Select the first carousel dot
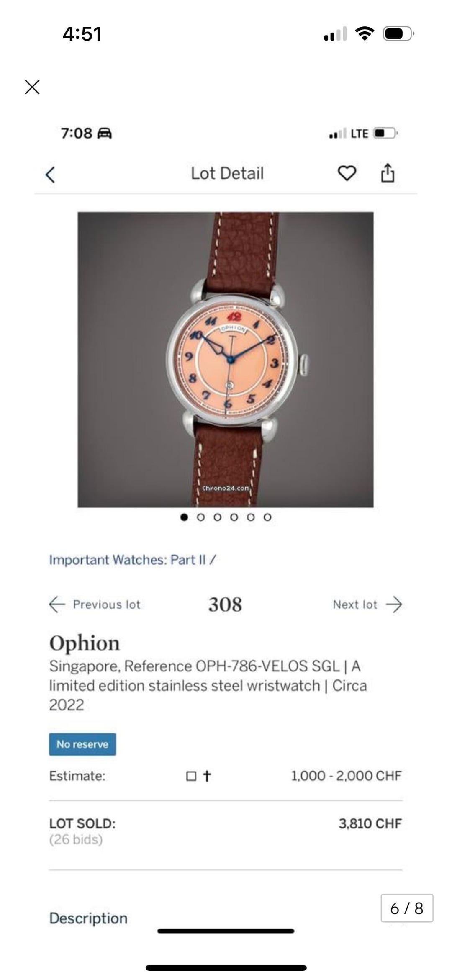452x980 pixels. tap(184, 517)
